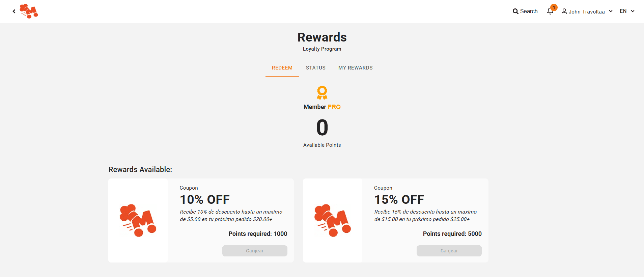Switch to the STATUS tab

coord(315,67)
